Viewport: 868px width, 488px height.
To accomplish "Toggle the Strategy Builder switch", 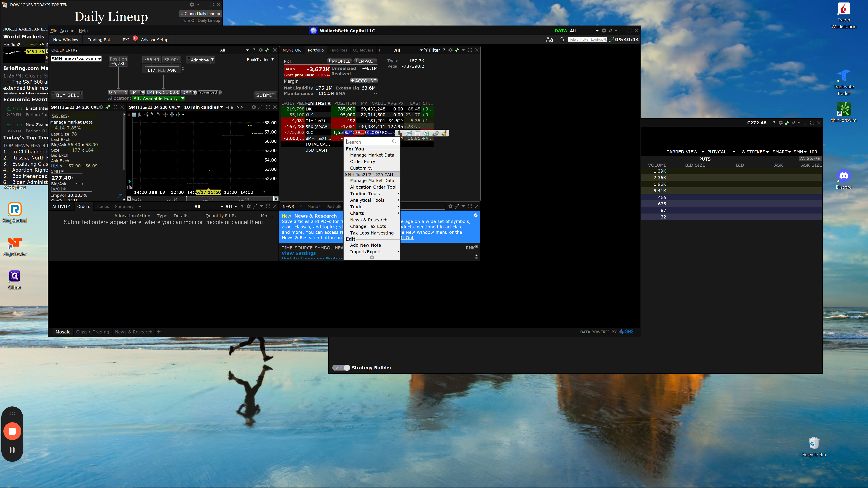I will [x=341, y=368].
